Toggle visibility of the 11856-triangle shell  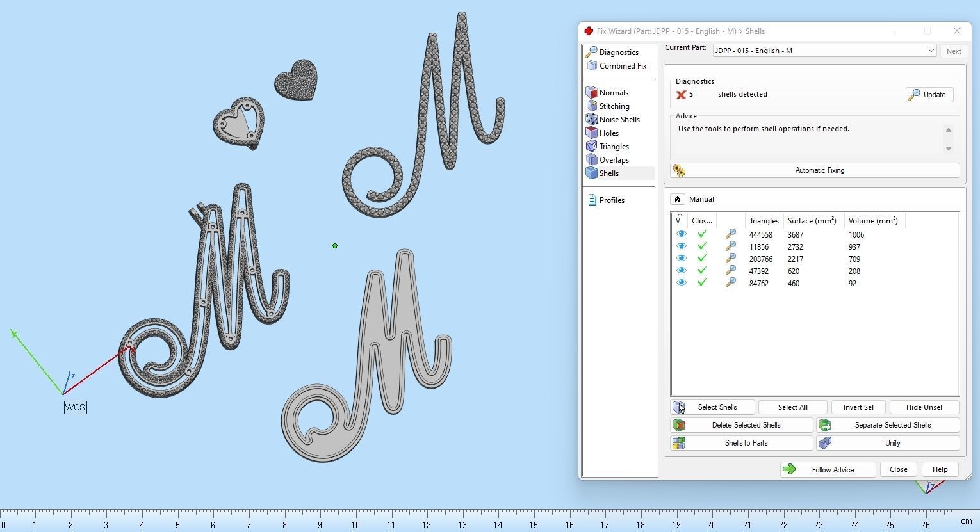click(x=681, y=246)
